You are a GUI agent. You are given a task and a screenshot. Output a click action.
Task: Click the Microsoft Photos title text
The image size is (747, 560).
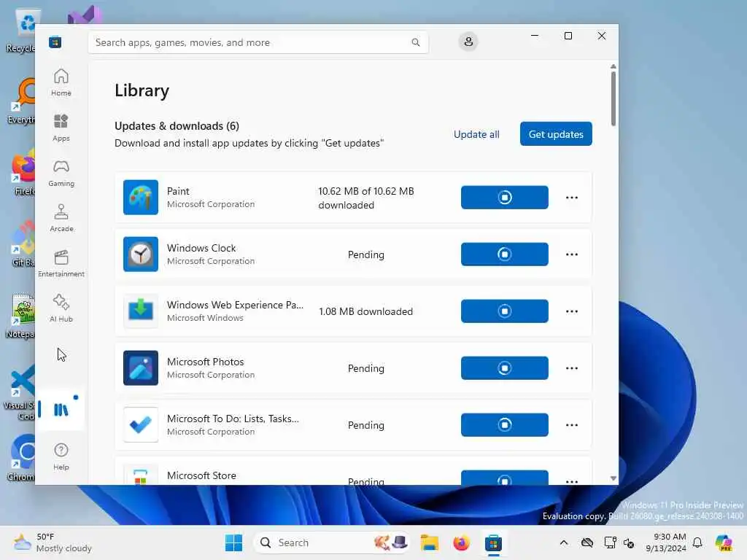(205, 362)
